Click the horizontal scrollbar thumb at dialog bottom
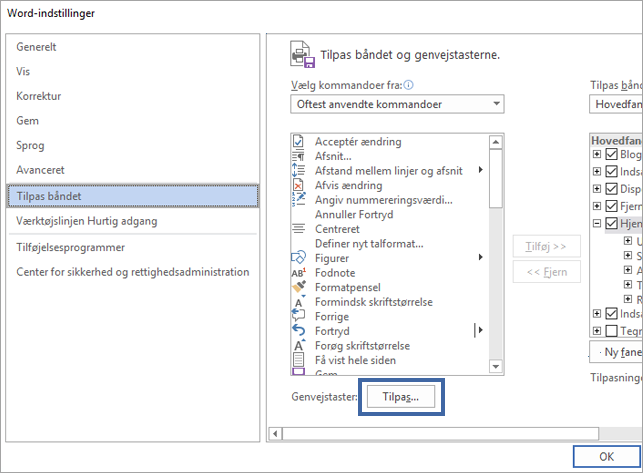 440,434
